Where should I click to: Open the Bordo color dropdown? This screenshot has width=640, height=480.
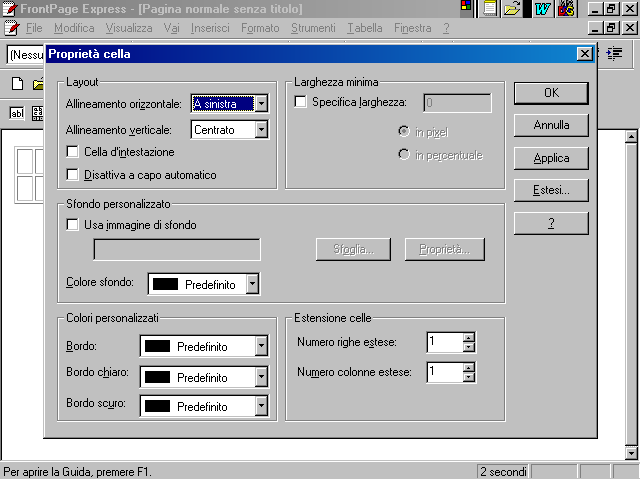(x=261, y=347)
